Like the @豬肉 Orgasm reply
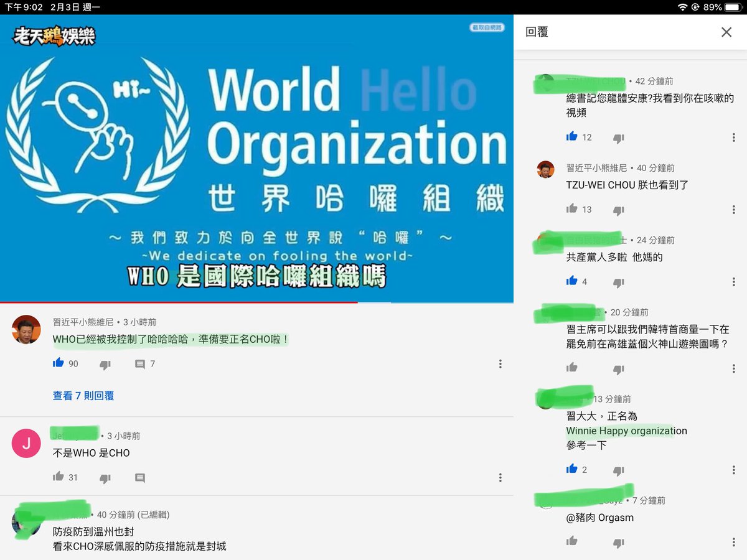The height and width of the screenshot is (560, 747). click(572, 541)
